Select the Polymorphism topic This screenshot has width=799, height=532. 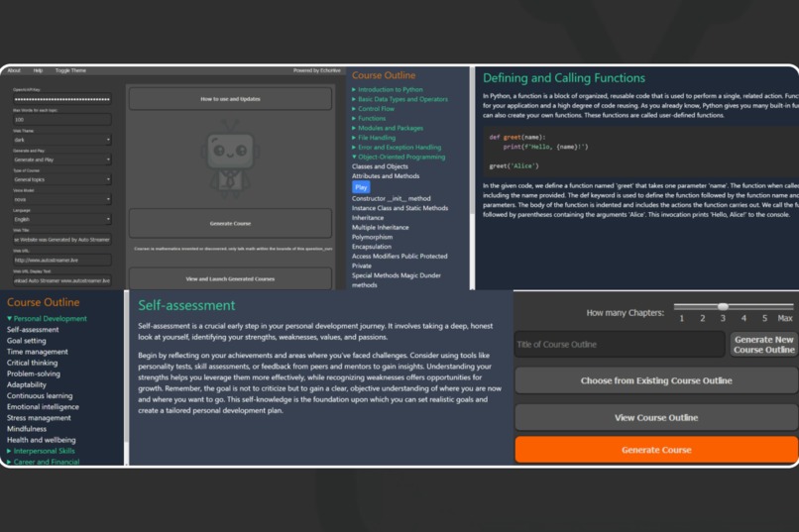(x=372, y=237)
